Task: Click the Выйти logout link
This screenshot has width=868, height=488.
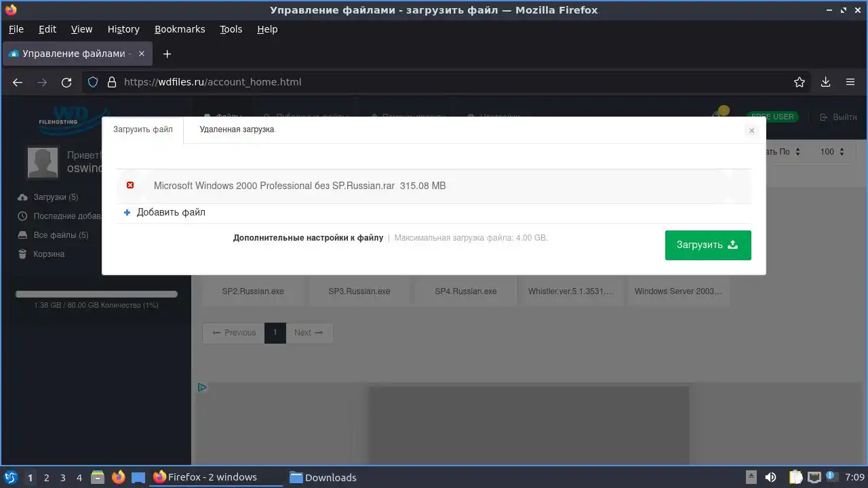Action: click(838, 117)
